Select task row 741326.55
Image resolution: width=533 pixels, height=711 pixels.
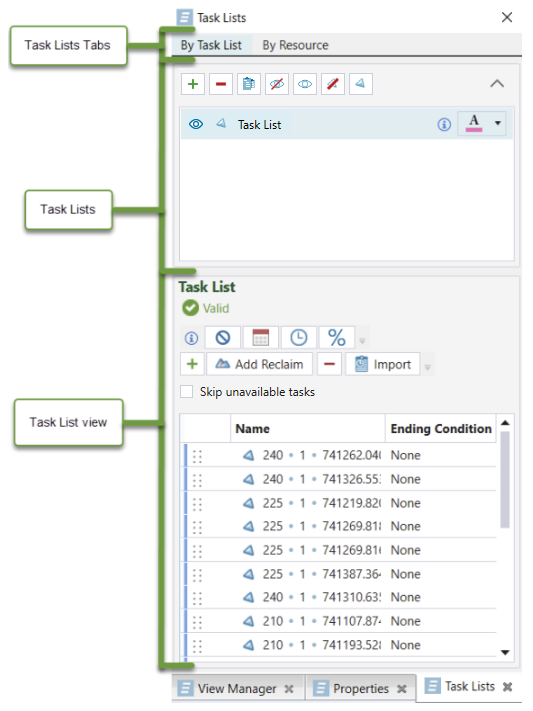click(340, 479)
